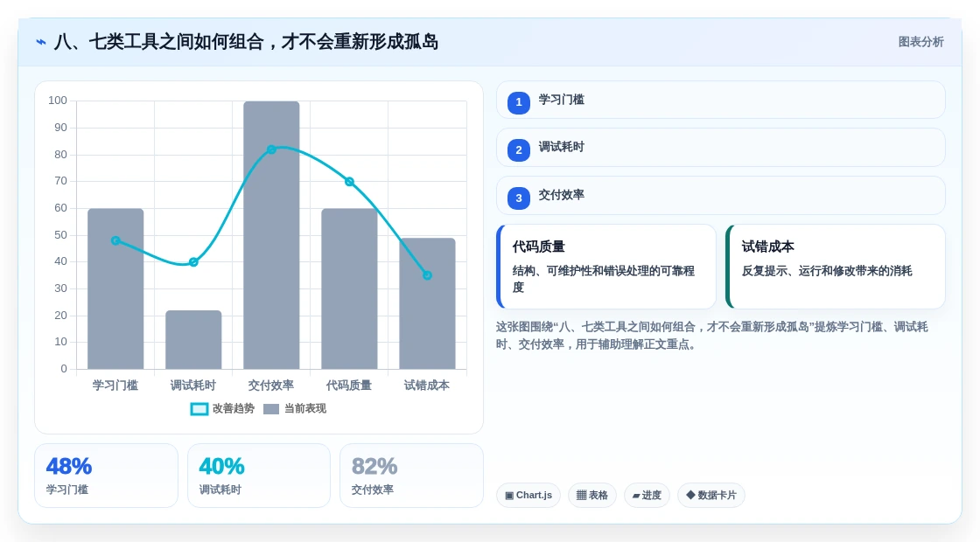Select the 学习门槛 list row
Viewport: 980px width, 542px height.
(x=721, y=100)
